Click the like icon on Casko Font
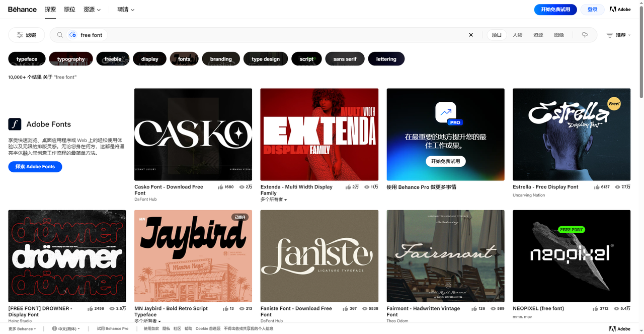The image size is (644, 334). (x=220, y=187)
